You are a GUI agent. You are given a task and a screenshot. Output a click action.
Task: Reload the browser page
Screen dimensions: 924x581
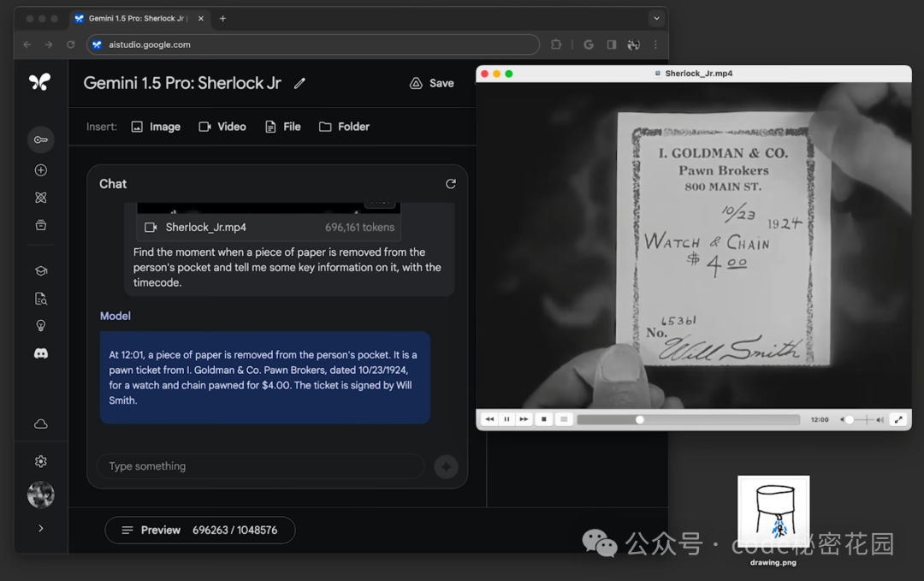coord(71,44)
